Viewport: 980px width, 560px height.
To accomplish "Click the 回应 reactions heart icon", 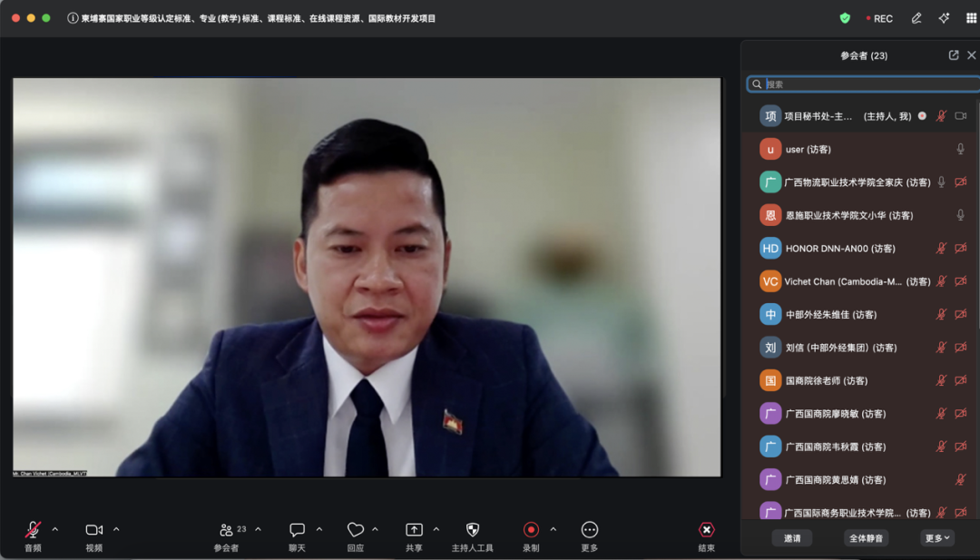I will pyautogui.click(x=355, y=530).
